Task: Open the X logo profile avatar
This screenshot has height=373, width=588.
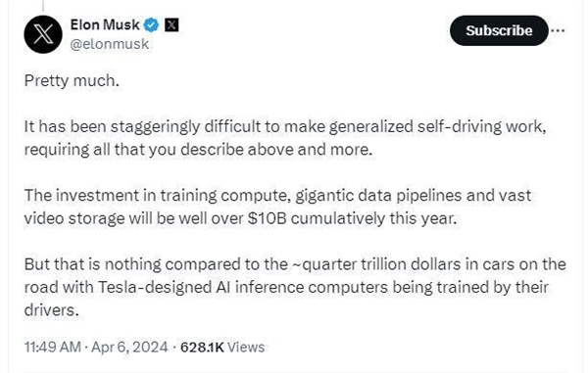Action: 43,34
